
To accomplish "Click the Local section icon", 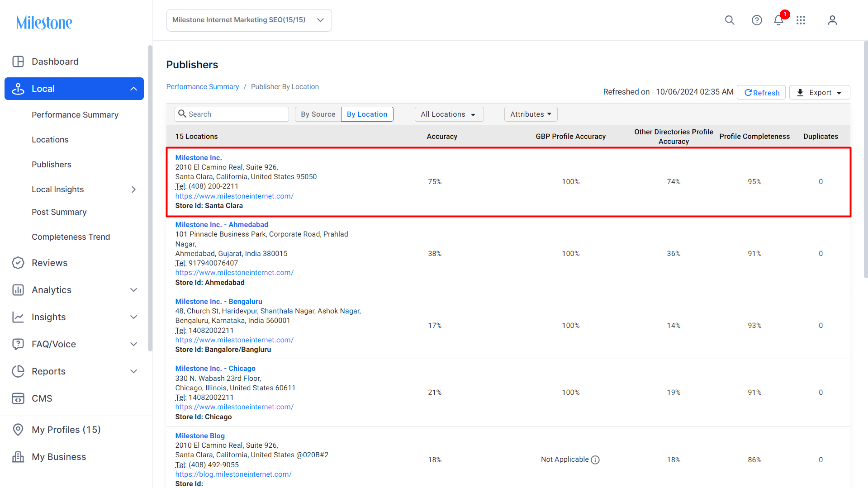I will [x=18, y=89].
